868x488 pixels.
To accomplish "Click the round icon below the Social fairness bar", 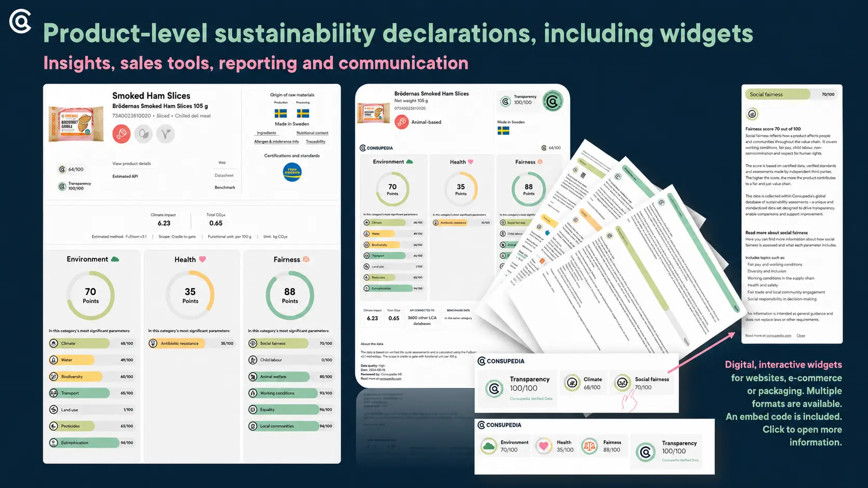I will (x=752, y=114).
